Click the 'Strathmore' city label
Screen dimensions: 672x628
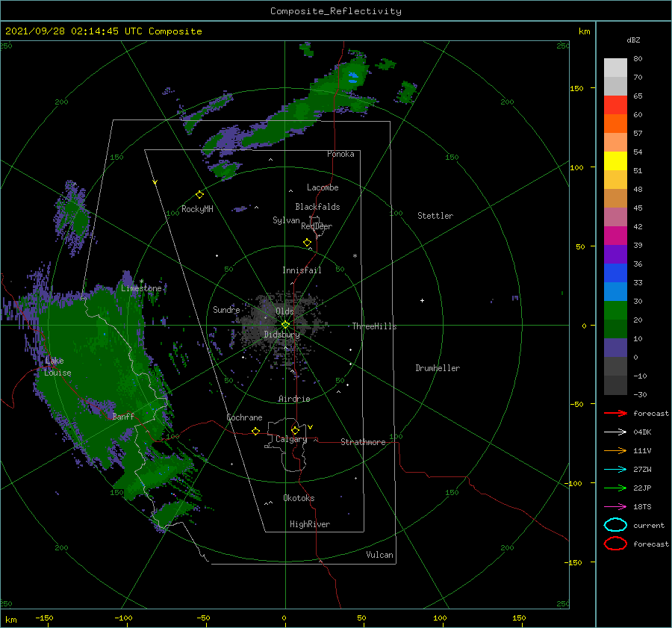pyautogui.click(x=363, y=442)
